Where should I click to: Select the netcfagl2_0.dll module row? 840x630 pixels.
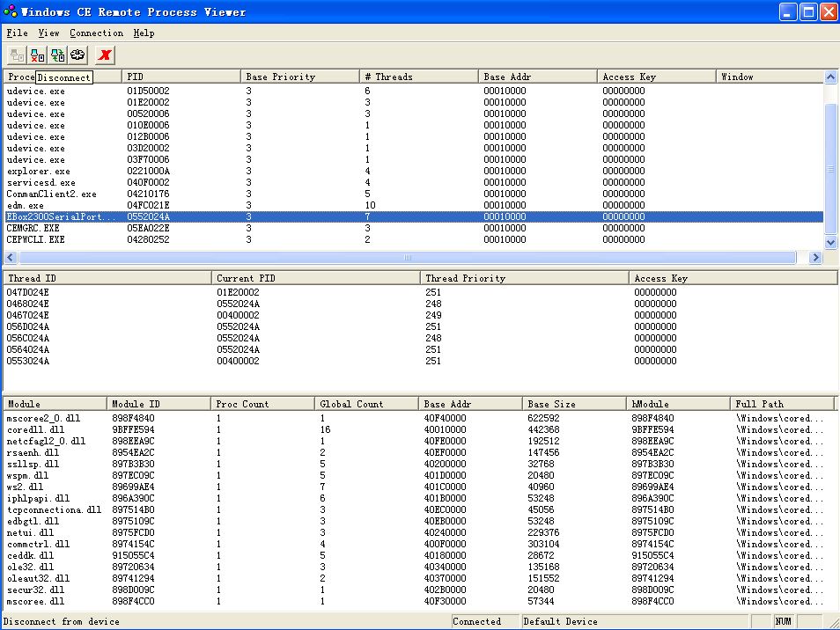pos(420,441)
